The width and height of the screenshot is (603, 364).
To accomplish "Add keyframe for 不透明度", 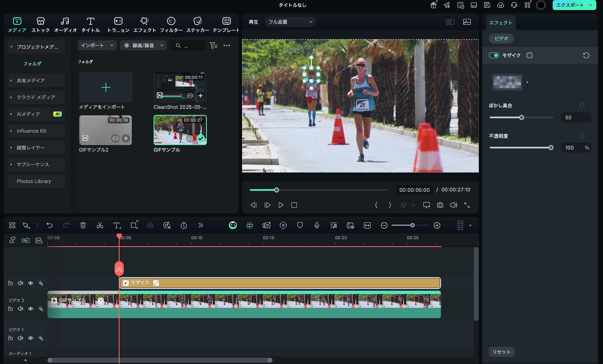I will tap(582, 136).
